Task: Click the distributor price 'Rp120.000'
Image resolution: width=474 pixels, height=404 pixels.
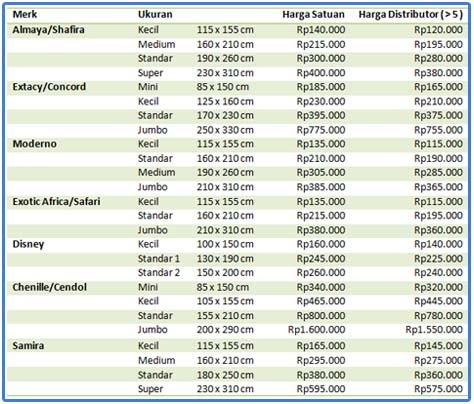Action: coord(438,30)
